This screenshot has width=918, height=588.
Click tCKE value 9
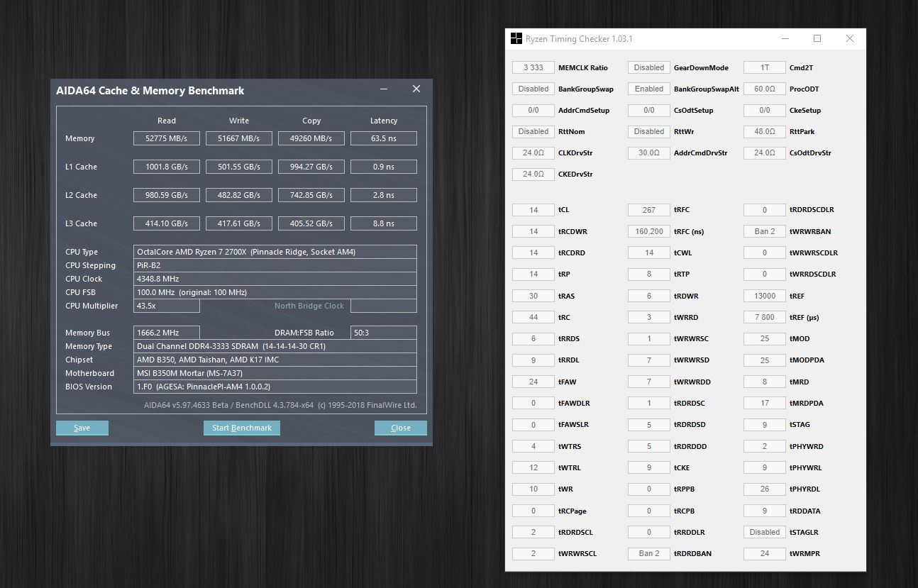tap(649, 467)
